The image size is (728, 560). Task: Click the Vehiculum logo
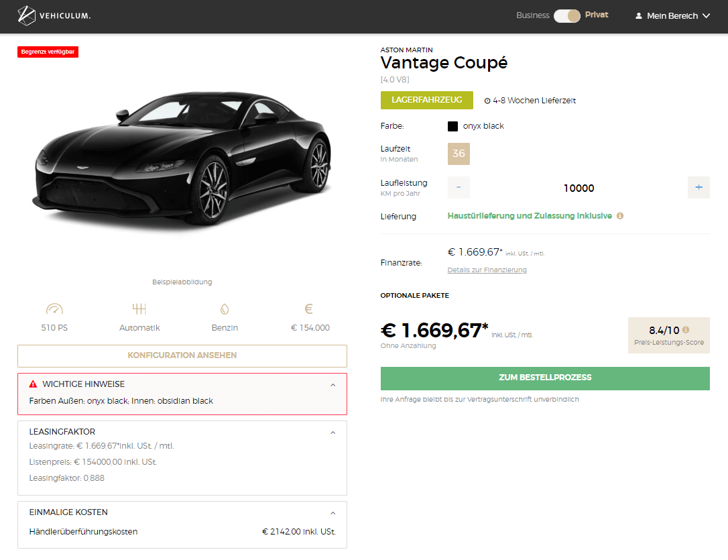[x=54, y=16]
